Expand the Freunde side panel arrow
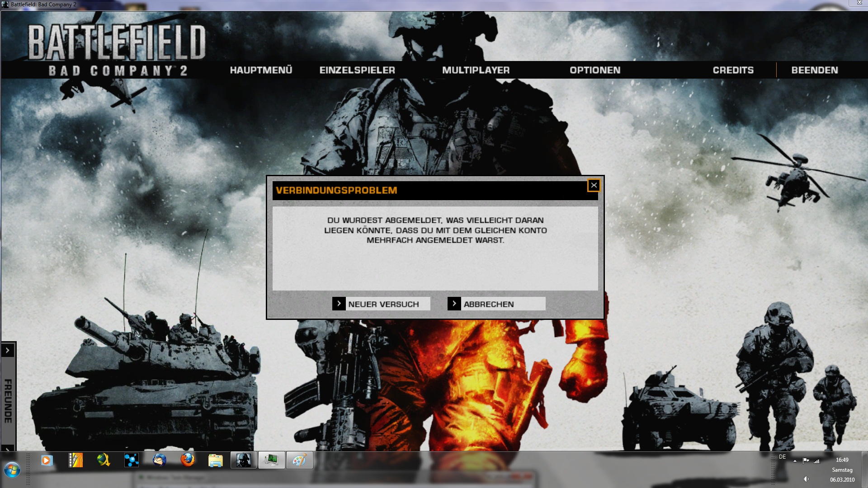868x488 pixels. click(8, 350)
